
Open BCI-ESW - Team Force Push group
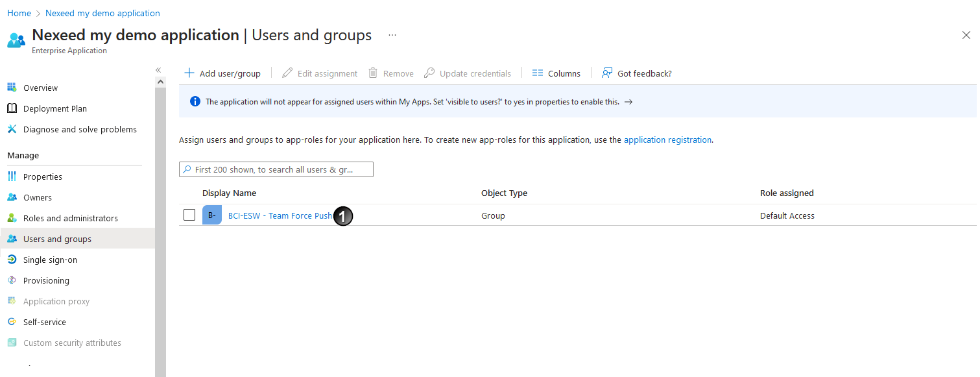pyautogui.click(x=280, y=215)
